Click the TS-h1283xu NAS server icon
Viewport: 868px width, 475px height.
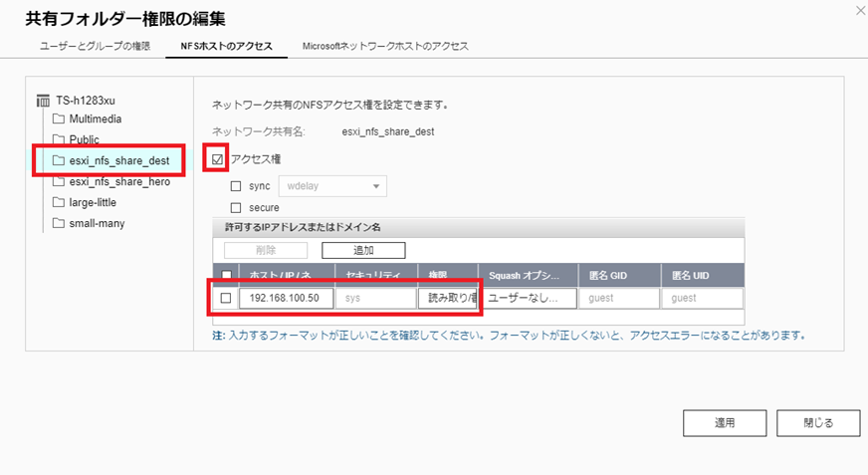[43, 101]
